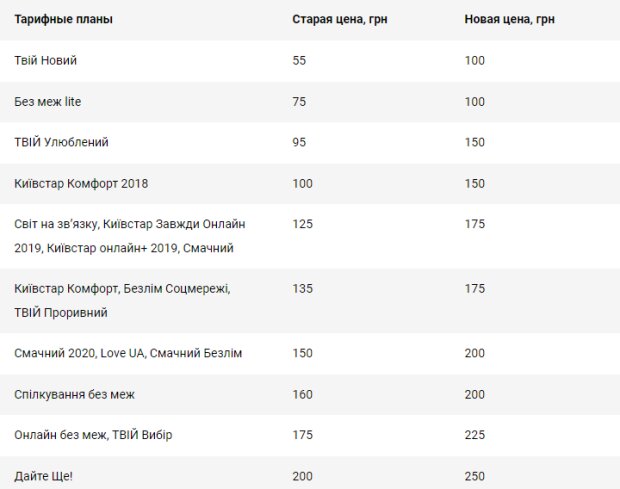Viewport: 620px width, 489px height.
Task: Click the old price value 160
Action: [302, 394]
